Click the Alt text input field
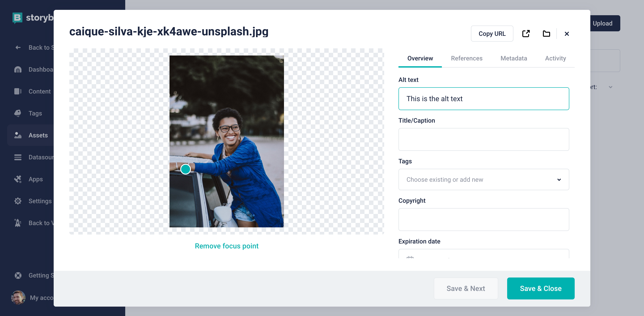This screenshot has width=644, height=316. click(x=483, y=98)
